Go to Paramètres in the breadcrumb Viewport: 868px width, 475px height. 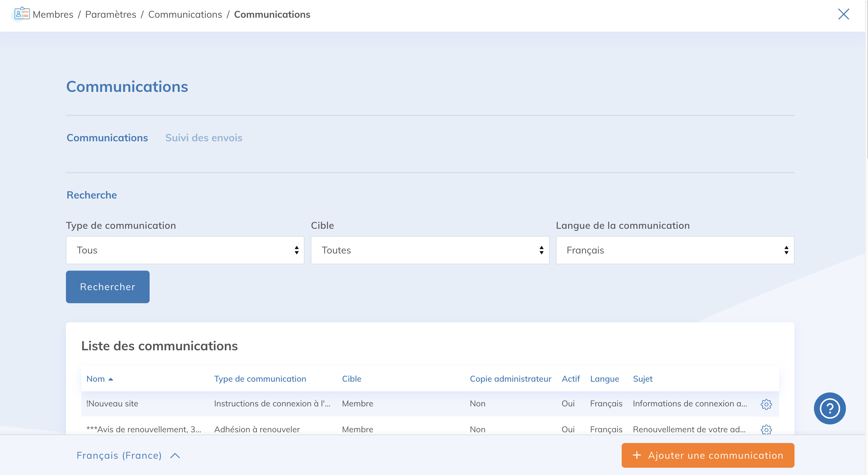pos(110,15)
